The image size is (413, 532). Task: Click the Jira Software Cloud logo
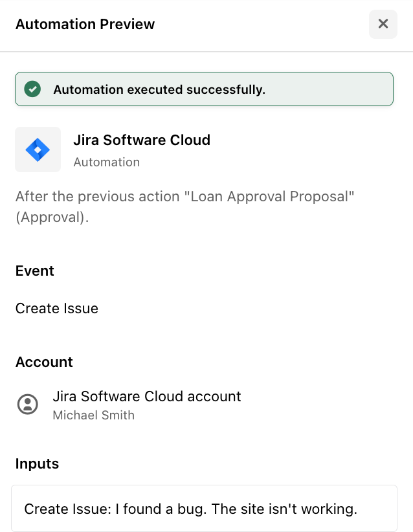point(38,150)
